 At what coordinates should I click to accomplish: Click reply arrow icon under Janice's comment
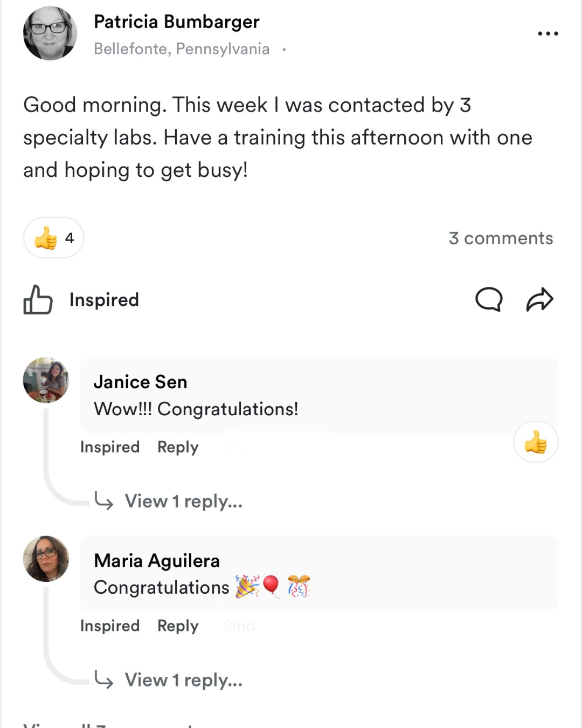[103, 500]
